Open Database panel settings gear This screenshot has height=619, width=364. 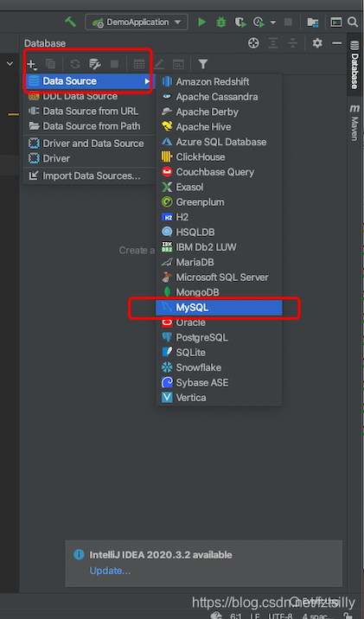point(317,42)
